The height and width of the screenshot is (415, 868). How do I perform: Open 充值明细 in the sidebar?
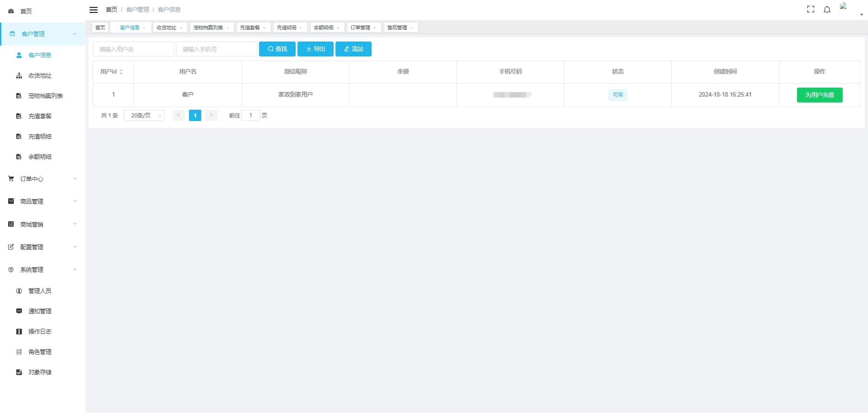[43, 136]
